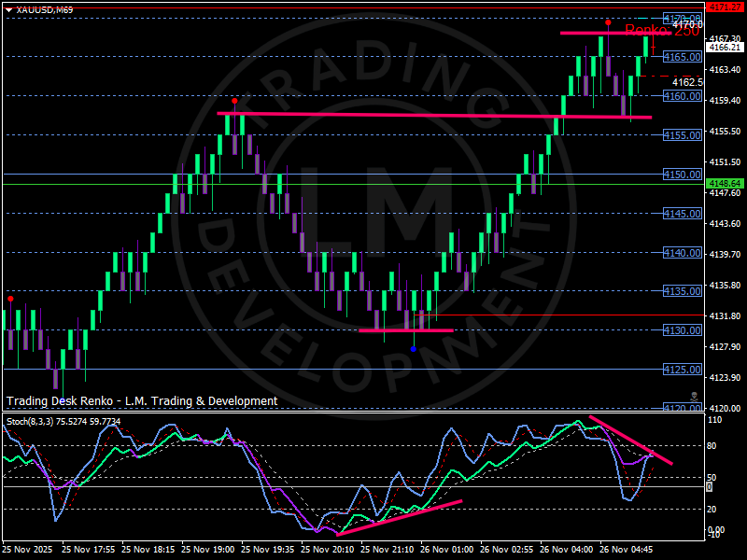Image resolution: width=747 pixels, height=560 pixels.
Task: Select the 4140.00 level label
Action: 683,253
